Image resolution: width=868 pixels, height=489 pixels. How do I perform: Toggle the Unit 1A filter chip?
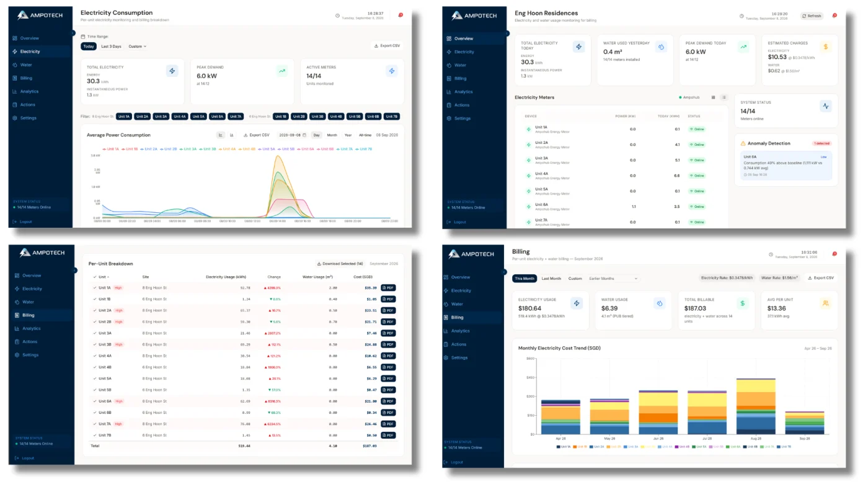[x=124, y=116]
